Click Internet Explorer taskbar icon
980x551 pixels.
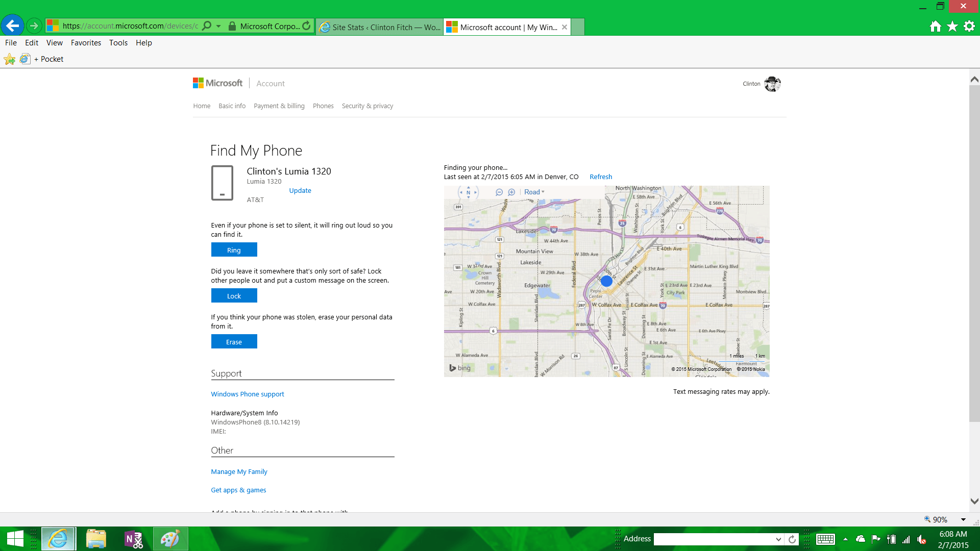point(58,539)
